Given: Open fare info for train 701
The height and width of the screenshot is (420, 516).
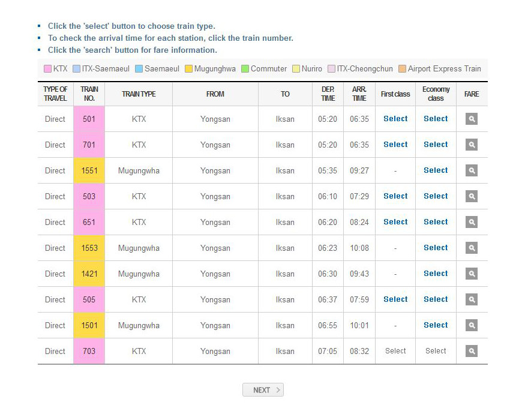Looking at the screenshot, I should click(472, 145).
